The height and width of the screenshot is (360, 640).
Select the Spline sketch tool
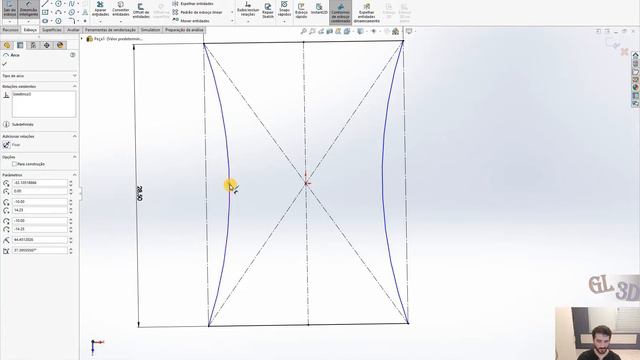(71, 4)
